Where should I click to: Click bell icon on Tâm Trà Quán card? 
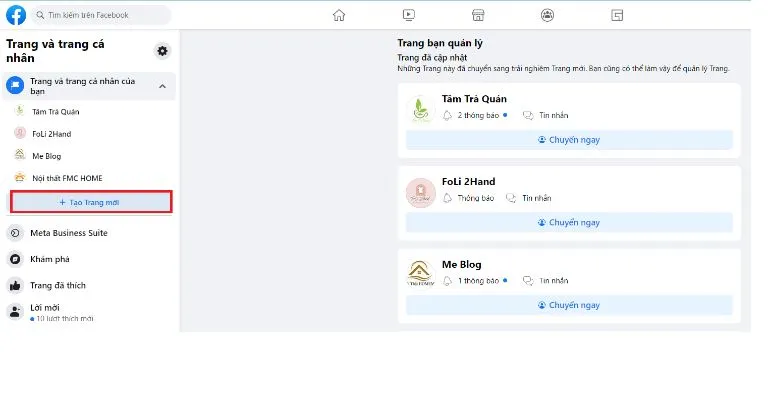click(447, 116)
